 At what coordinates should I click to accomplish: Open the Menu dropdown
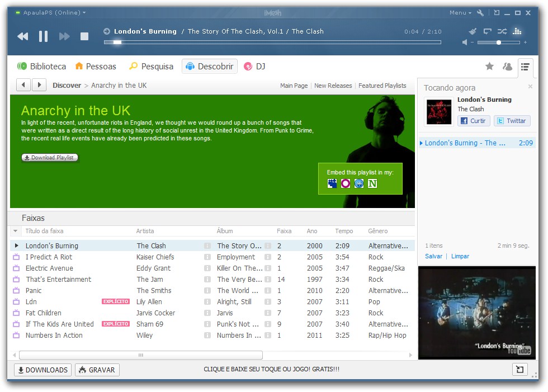(x=460, y=13)
